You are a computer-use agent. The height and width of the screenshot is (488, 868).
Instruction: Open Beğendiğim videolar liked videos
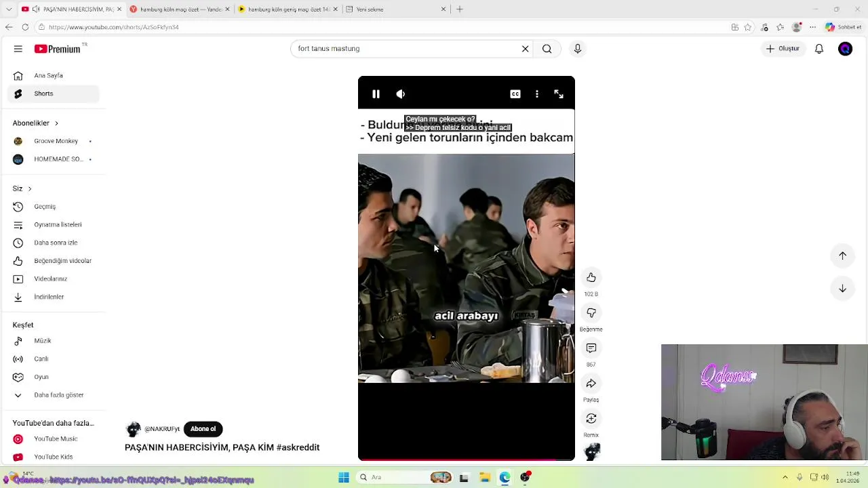point(54,261)
